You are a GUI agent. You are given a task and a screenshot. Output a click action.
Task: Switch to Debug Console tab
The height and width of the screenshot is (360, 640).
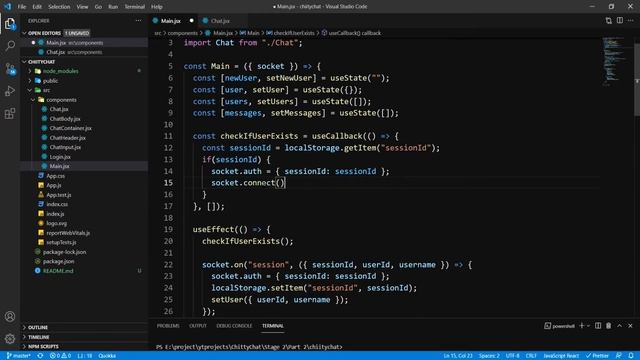[x=234, y=326]
